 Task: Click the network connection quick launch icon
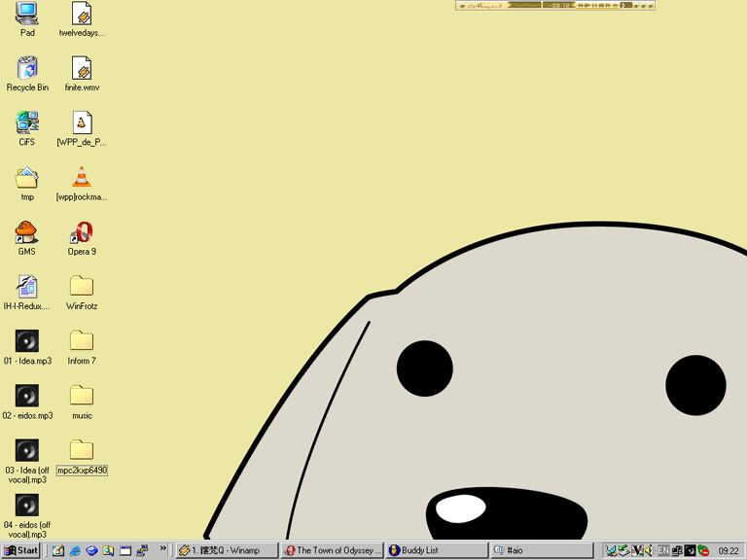click(142, 550)
